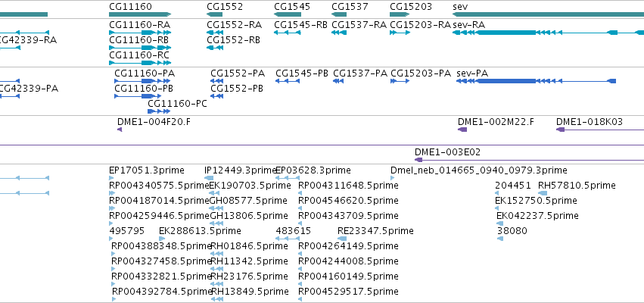Click the sev-PA protein label
Screen dimensions: 644x303
pyautogui.click(x=472, y=73)
